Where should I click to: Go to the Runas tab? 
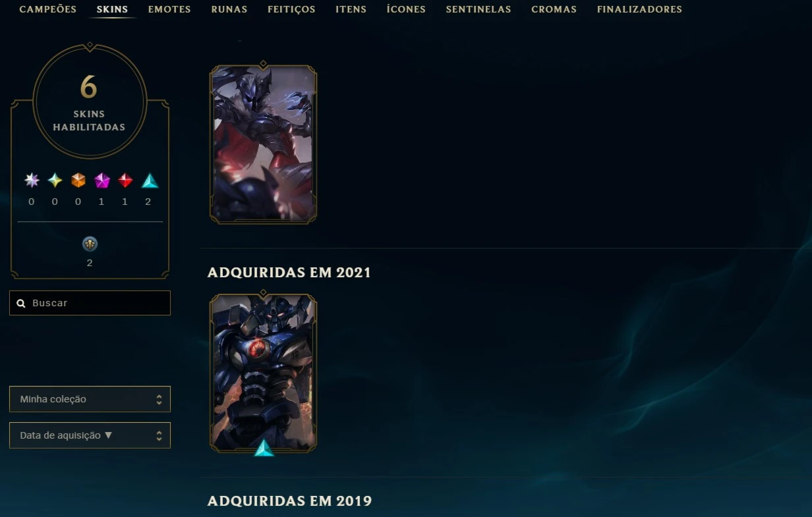point(229,9)
